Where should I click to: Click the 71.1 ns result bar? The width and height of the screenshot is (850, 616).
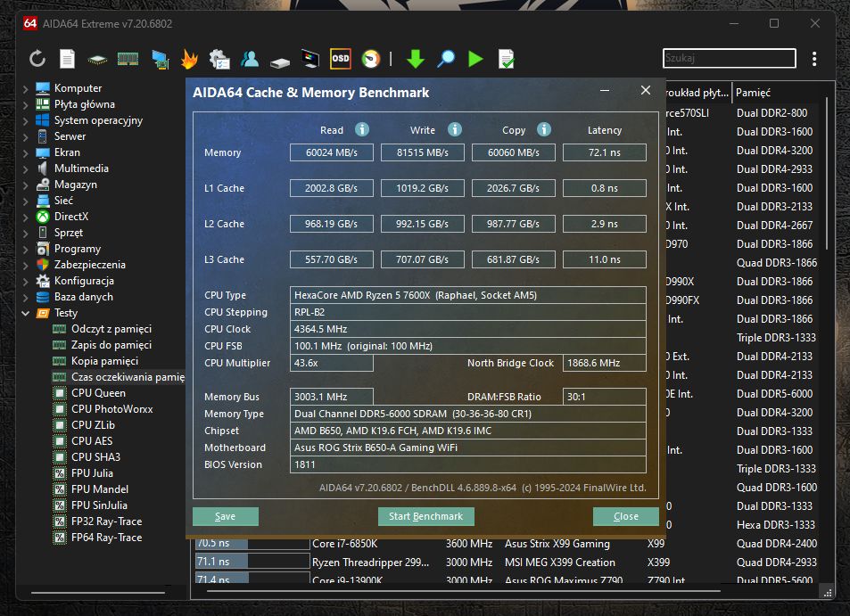(x=252, y=562)
